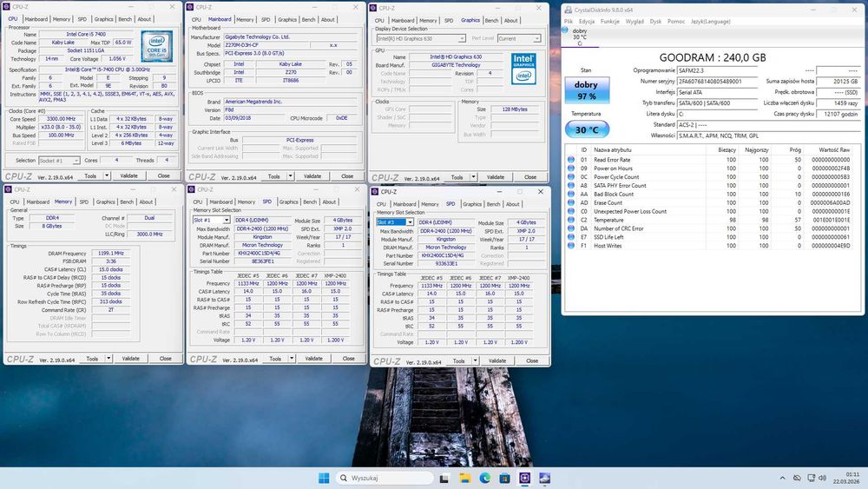Open the volume control in system tray

click(823, 478)
